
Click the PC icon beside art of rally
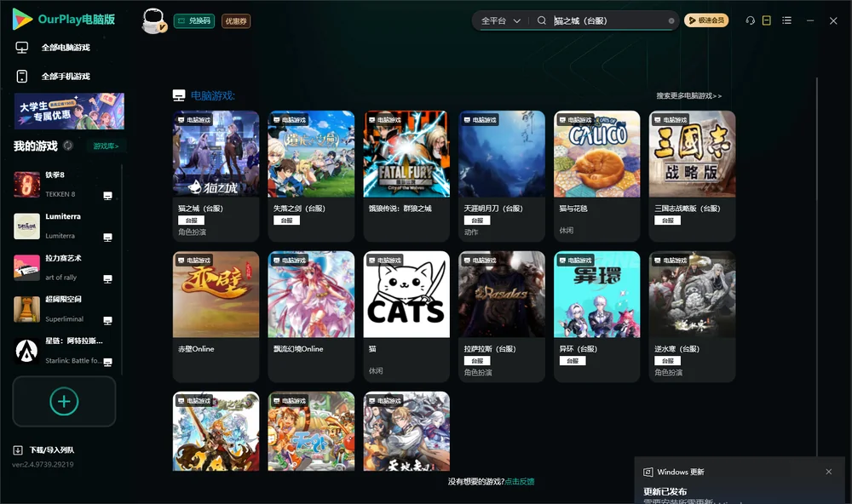107,278
